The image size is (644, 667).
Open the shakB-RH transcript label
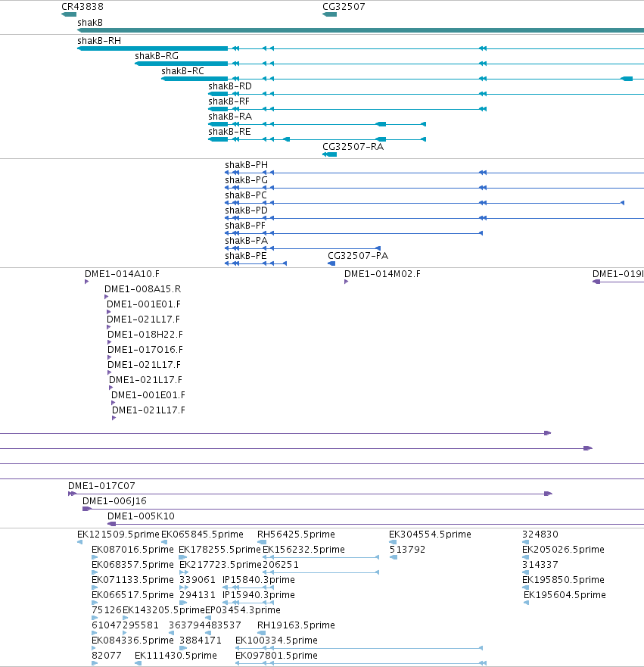point(99,41)
